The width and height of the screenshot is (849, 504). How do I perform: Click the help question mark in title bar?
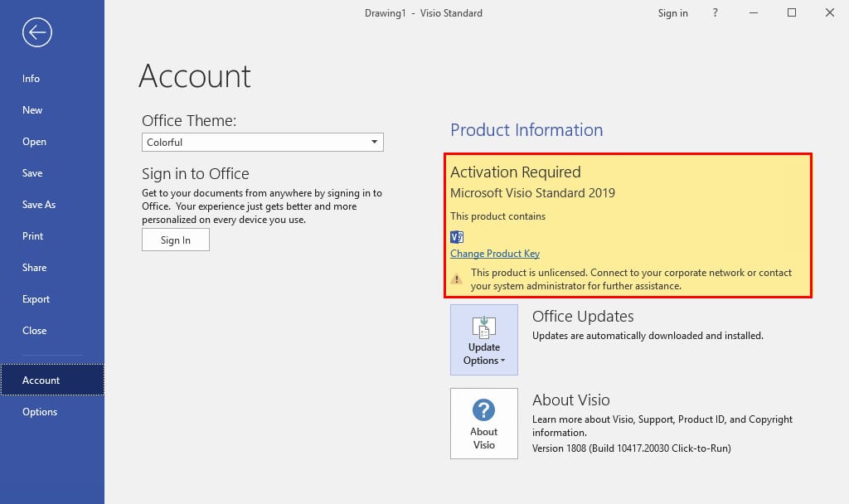(x=716, y=12)
